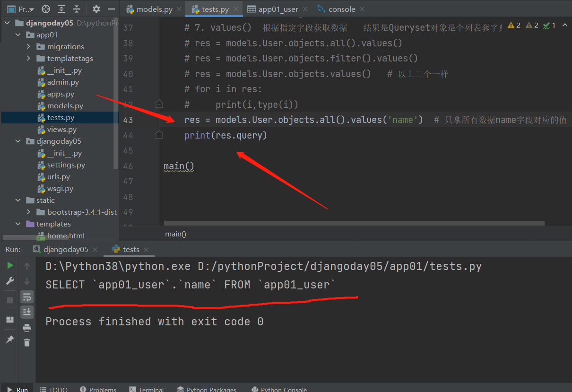Viewport: 572px width, 392px height.
Task: Click the weak warnings indicator showing 2
Action: [x=532, y=26]
